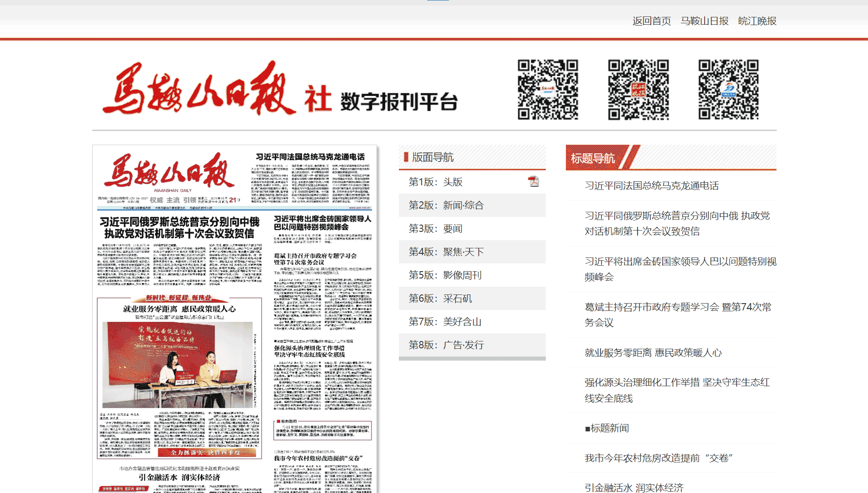Image resolution: width=868 pixels, height=493 pixels.
Task: Select 第4版:聚焦·天下
Action: pos(446,252)
